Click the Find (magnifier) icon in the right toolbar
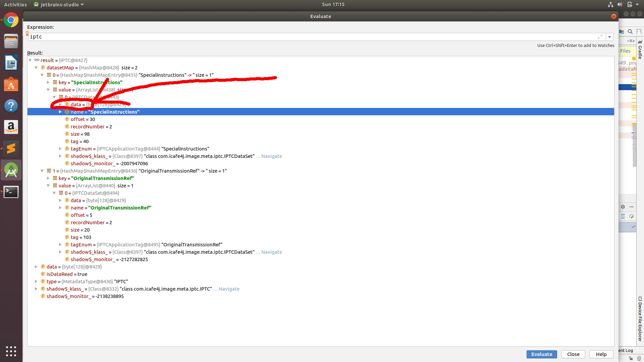The height and width of the screenshot is (362, 644). [x=630, y=32]
